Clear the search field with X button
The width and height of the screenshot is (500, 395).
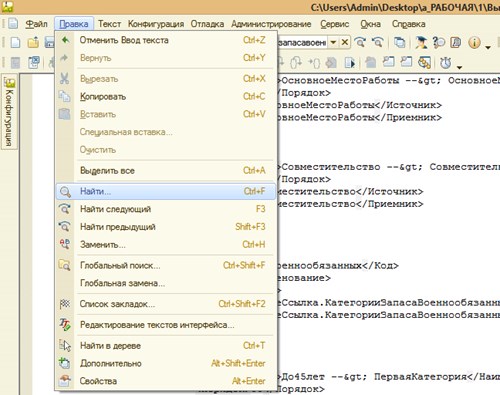coord(345,43)
